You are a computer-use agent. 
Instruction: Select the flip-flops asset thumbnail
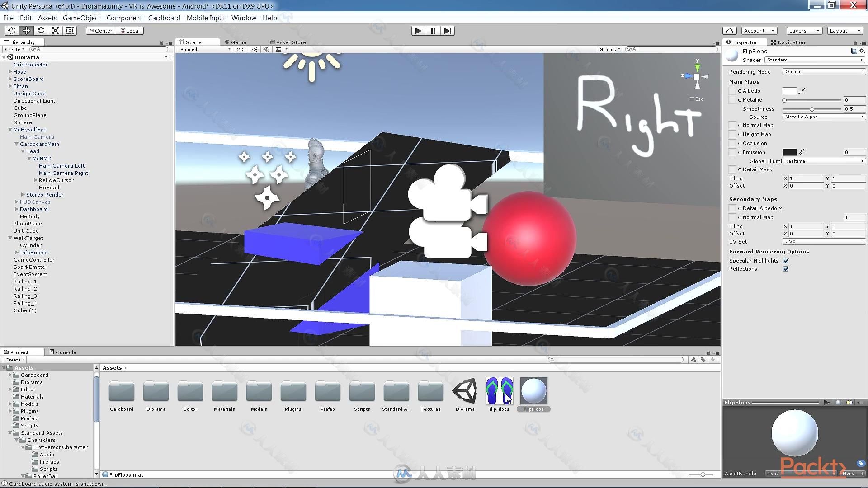point(499,391)
